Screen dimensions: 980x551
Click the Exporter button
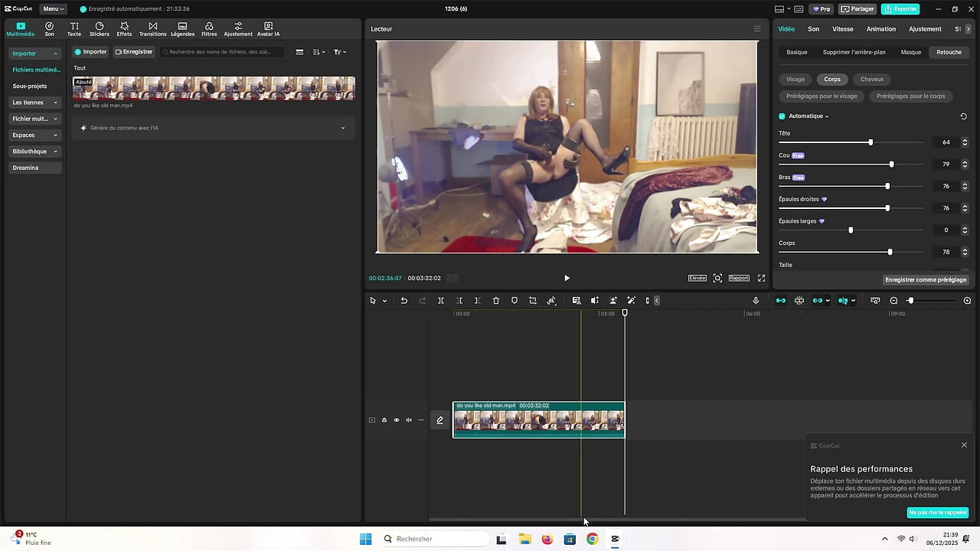900,9
